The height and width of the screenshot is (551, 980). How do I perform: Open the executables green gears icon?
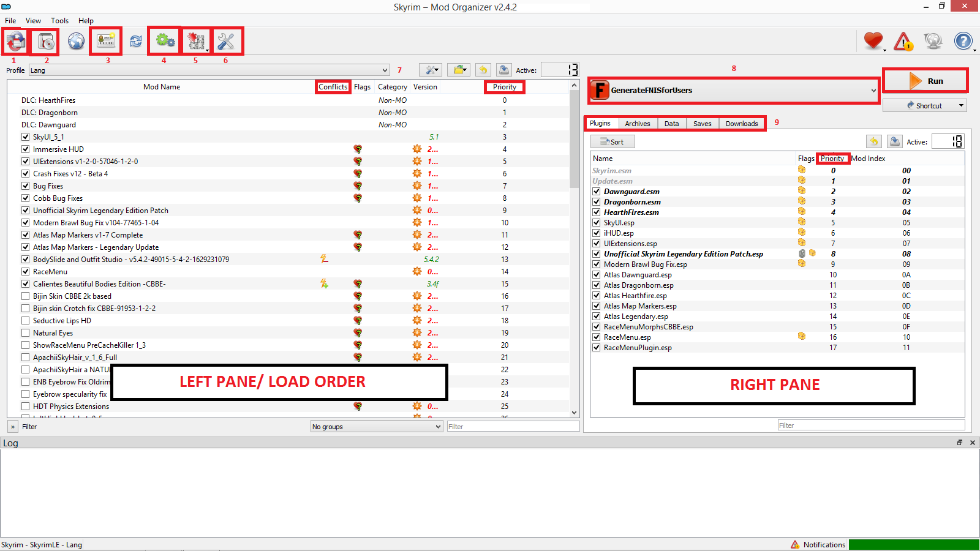point(165,41)
